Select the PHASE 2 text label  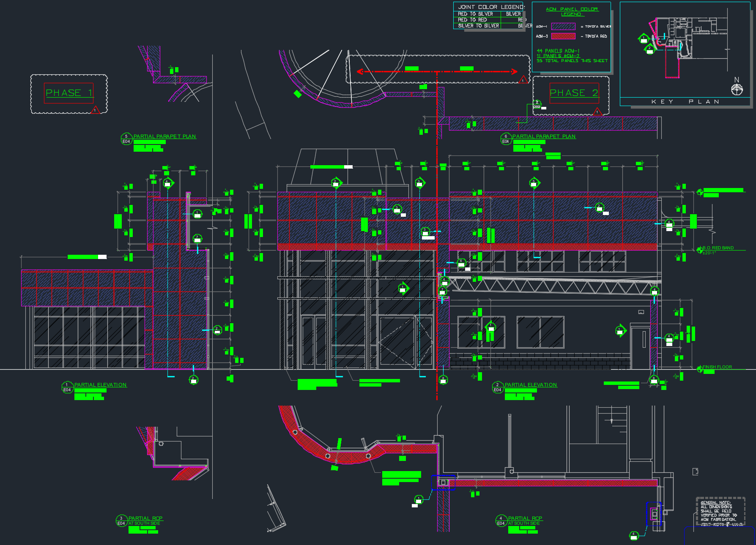[573, 93]
